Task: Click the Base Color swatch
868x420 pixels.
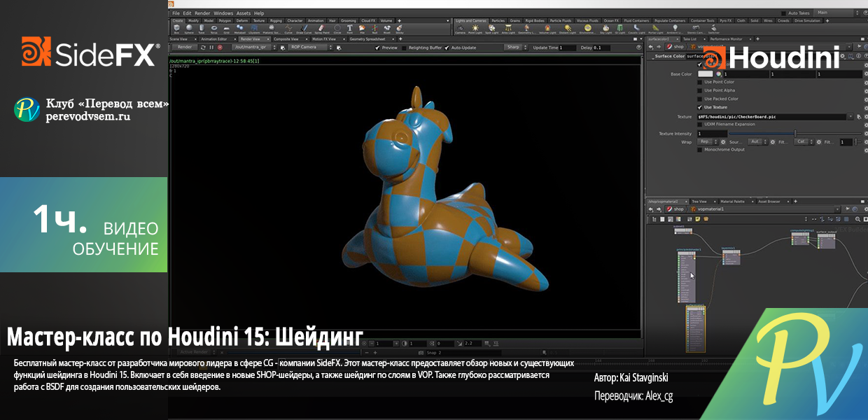Action: pyautogui.click(x=705, y=74)
